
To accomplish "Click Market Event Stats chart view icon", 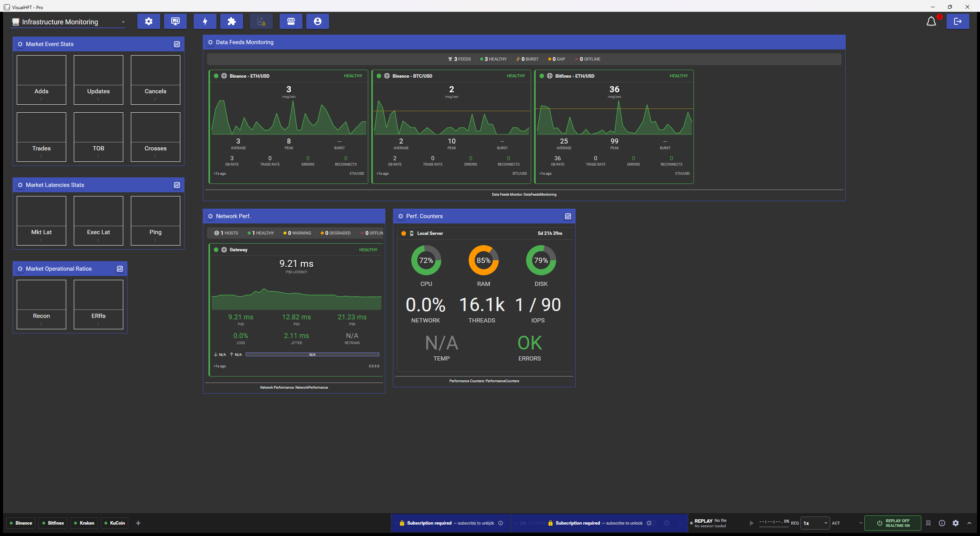I will (x=177, y=44).
